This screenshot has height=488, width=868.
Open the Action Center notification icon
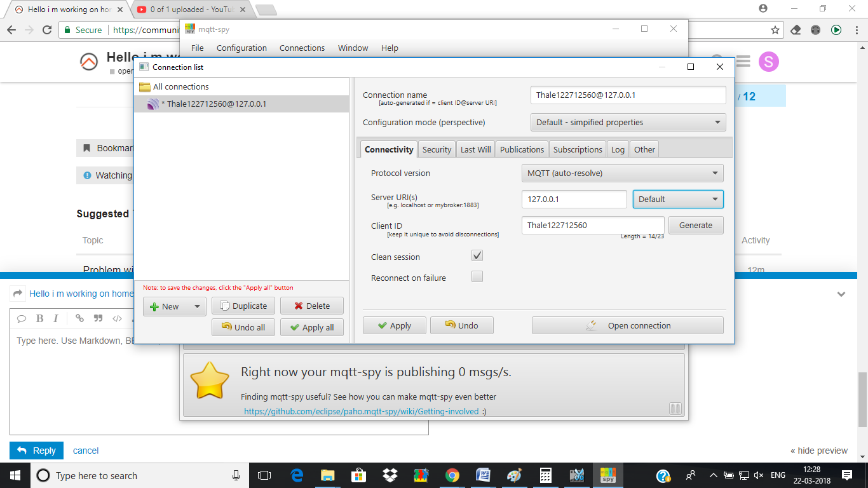click(846, 475)
